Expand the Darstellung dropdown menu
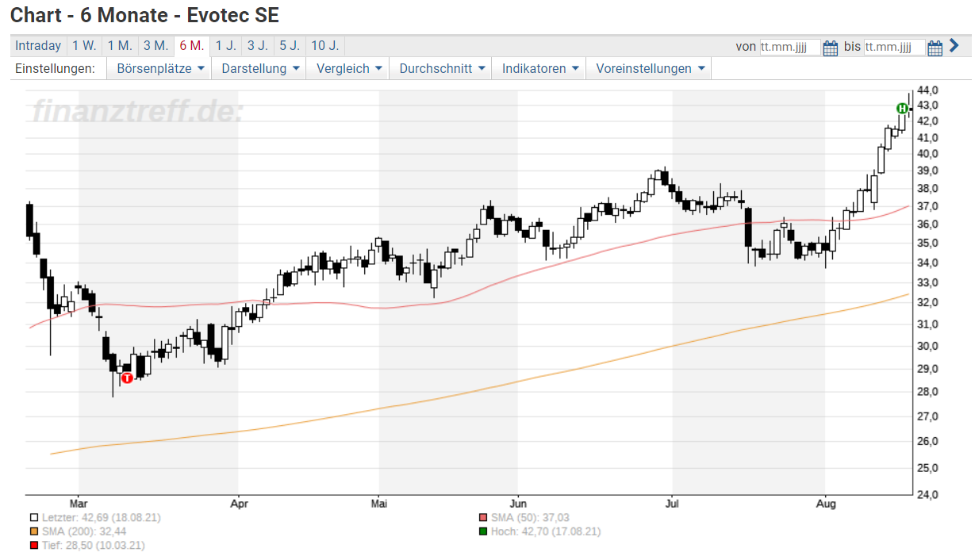The image size is (975, 560). 261,69
